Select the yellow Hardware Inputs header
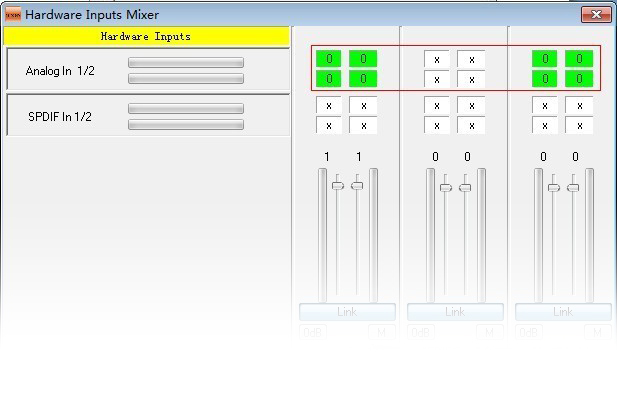Image resolution: width=617 pixels, height=395 pixels. click(146, 37)
